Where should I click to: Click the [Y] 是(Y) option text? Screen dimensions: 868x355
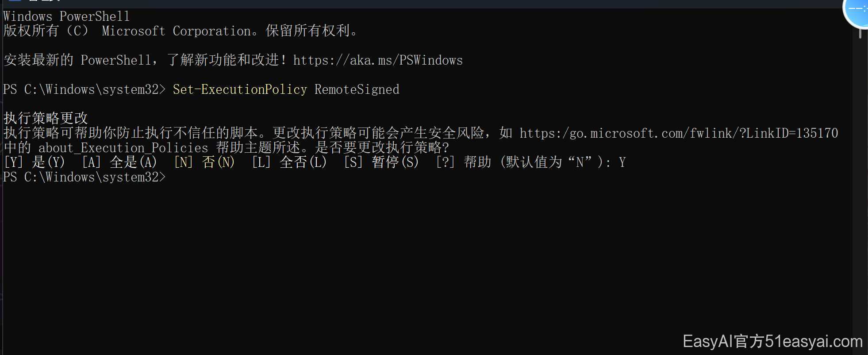[x=35, y=162]
